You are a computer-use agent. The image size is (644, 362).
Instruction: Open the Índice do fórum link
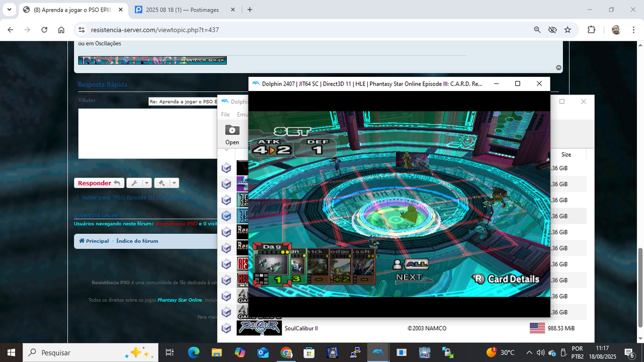pos(137,241)
